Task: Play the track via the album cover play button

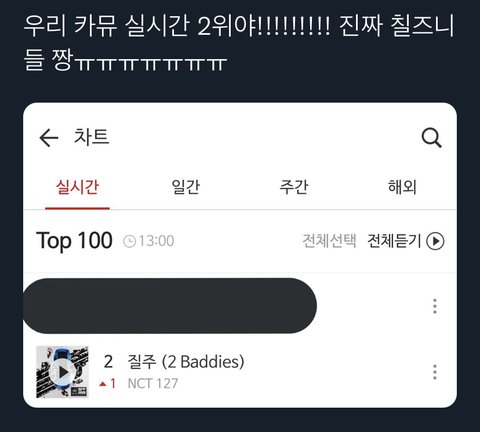Action: [x=62, y=372]
